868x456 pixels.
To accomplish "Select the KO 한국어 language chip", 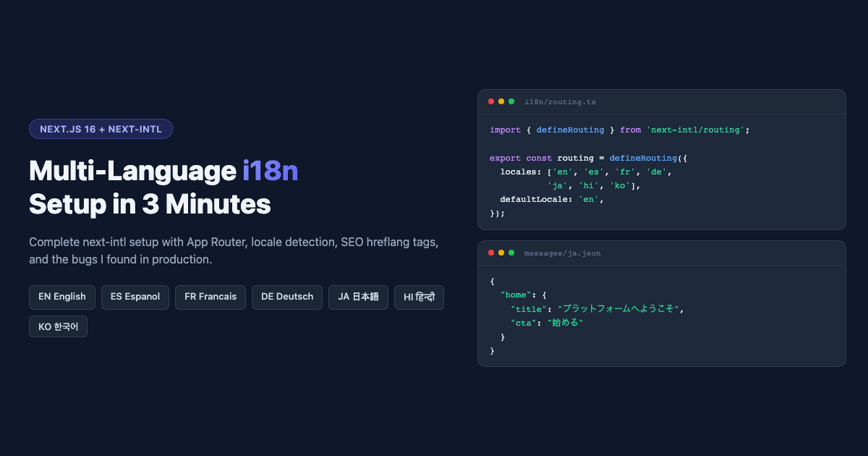I will [58, 326].
